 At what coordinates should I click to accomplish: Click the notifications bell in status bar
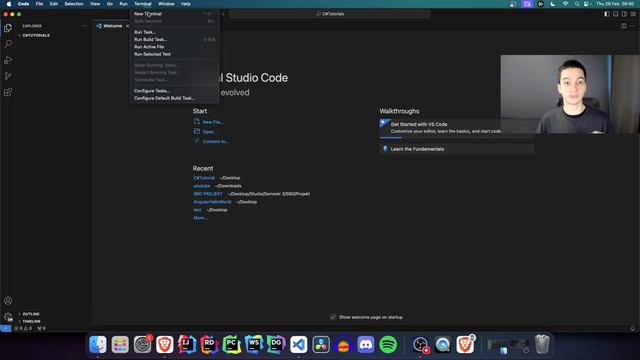pyautogui.click(x=633, y=328)
